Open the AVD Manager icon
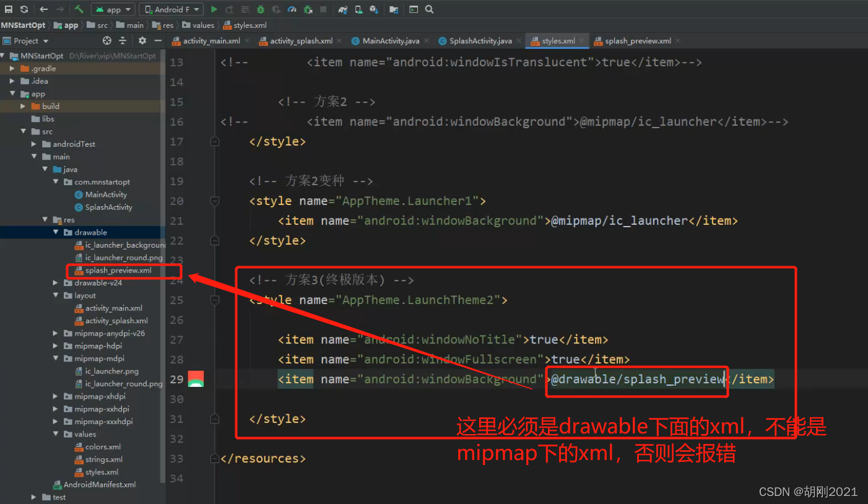 pos(358,9)
